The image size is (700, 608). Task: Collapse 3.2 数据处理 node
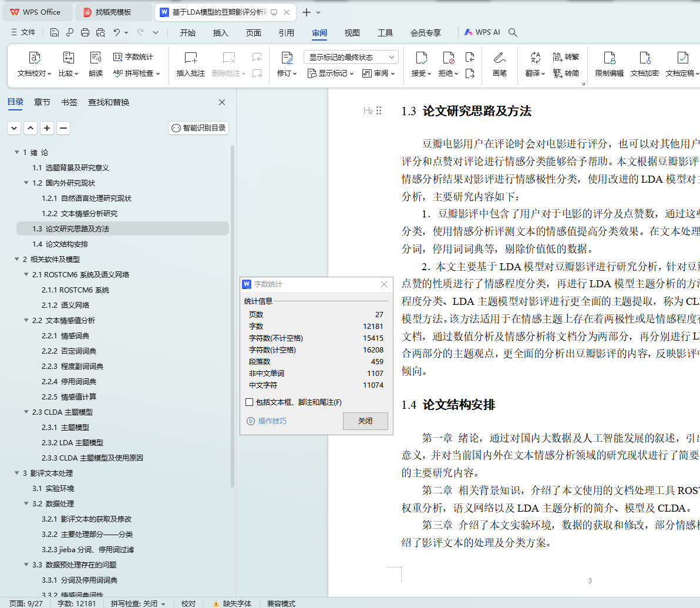26,503
